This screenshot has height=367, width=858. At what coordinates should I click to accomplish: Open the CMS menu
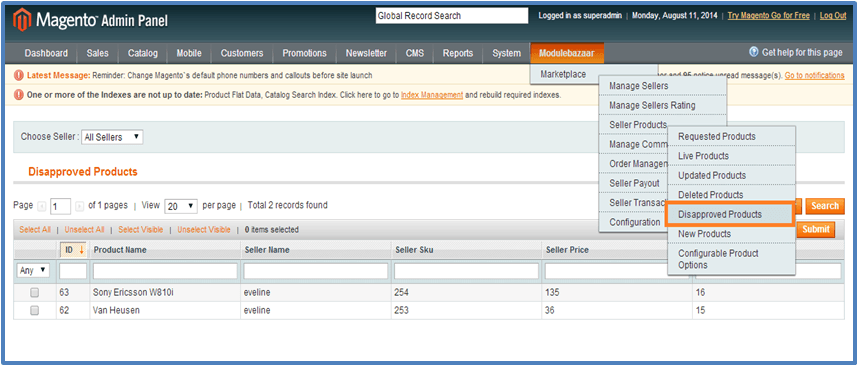pyautogui.click(x=415, y=53)
